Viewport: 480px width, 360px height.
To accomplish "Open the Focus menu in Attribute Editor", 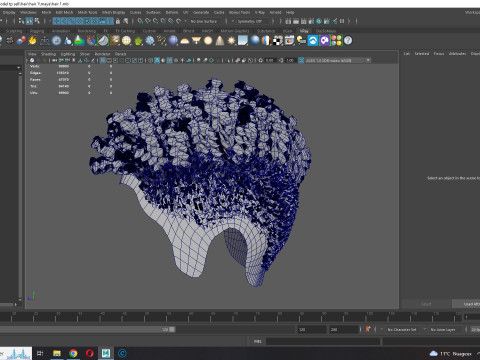I will pyautogui.click(x=439, y=53).
